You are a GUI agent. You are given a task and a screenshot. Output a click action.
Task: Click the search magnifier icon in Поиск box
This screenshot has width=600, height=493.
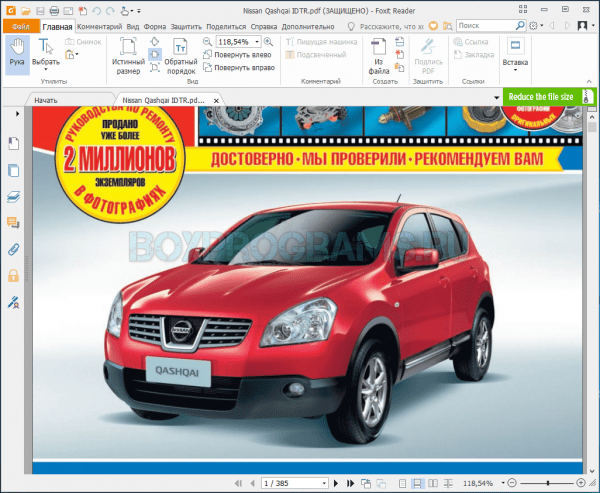click(520, 26)
